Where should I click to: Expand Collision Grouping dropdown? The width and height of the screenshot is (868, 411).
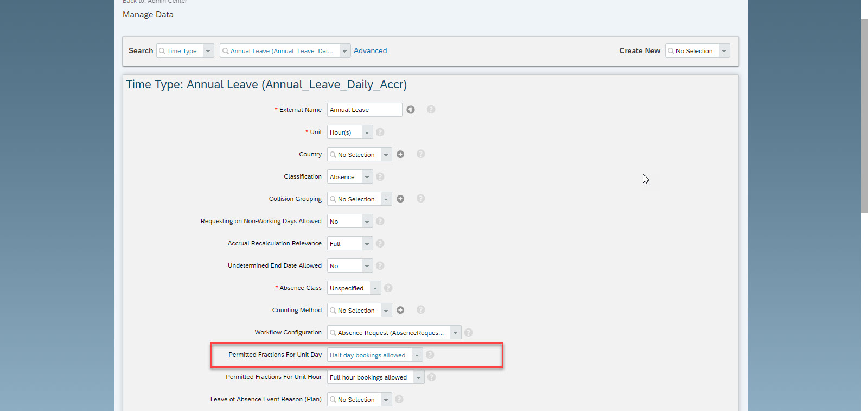(386, 199)
